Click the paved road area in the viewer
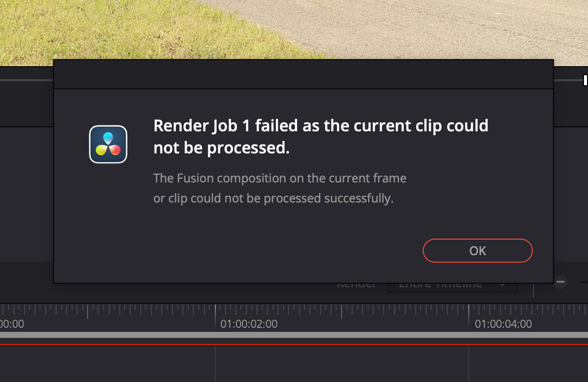588x382 pixels. point(431,26)
